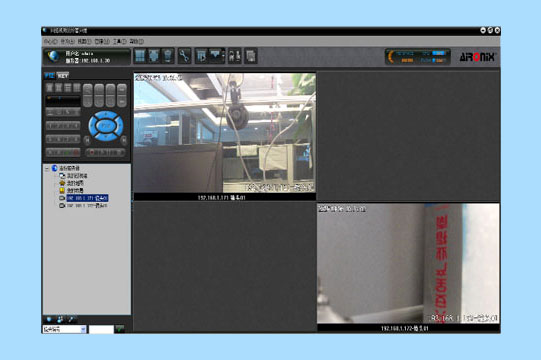The image size is (541, 360).
Task: Adjust the small PTZ speed slider
Action: [x=63, y=100]
